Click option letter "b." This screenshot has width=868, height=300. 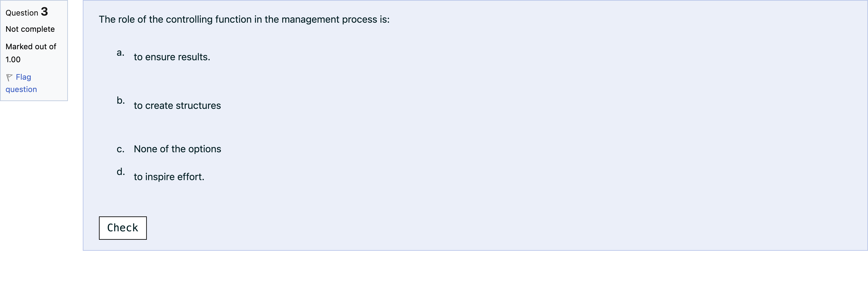point(121,101)
